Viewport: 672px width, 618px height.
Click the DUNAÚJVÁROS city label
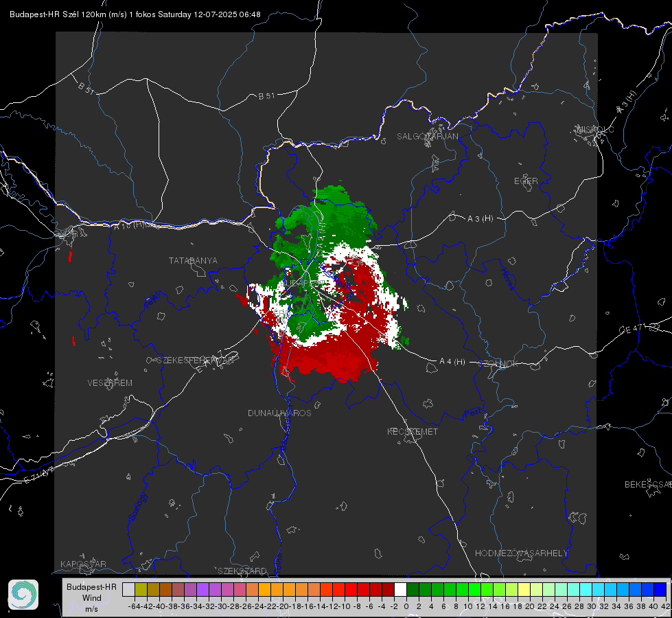click(279, 413)
